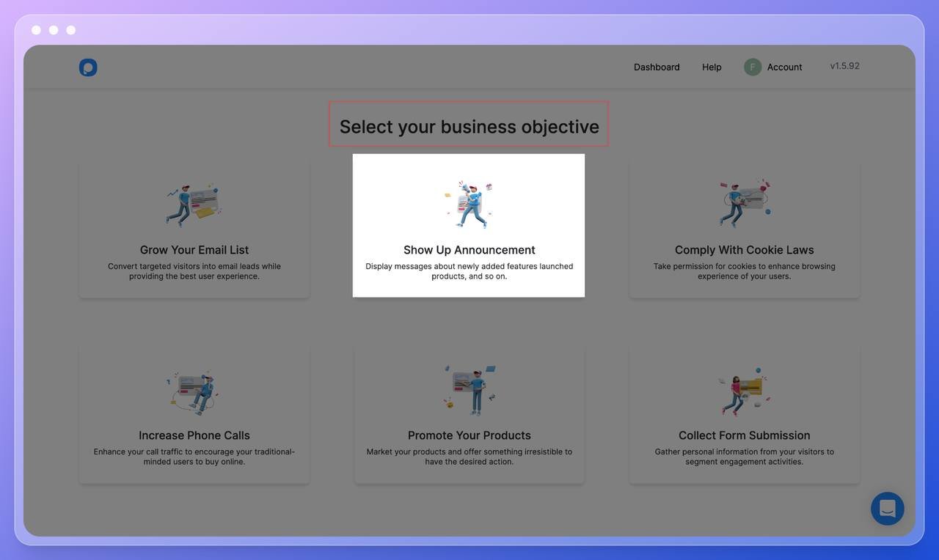Open the Account menu

tap(784, 67)
